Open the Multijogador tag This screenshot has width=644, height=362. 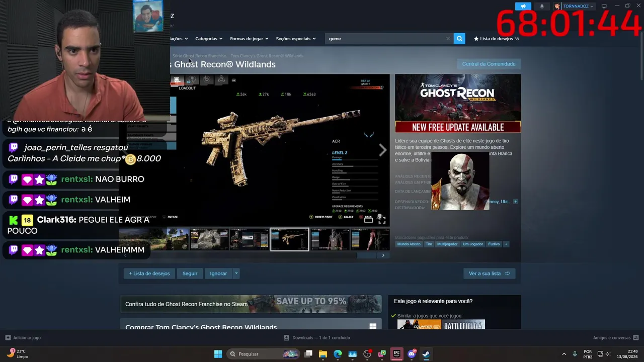[447, 244]
